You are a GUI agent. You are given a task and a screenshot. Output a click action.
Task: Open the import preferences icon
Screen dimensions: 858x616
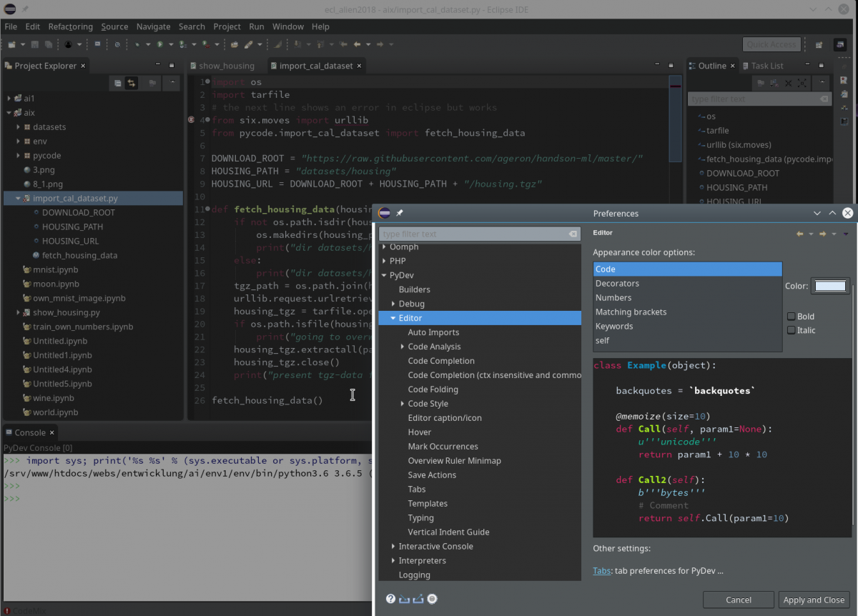(403, 599)
